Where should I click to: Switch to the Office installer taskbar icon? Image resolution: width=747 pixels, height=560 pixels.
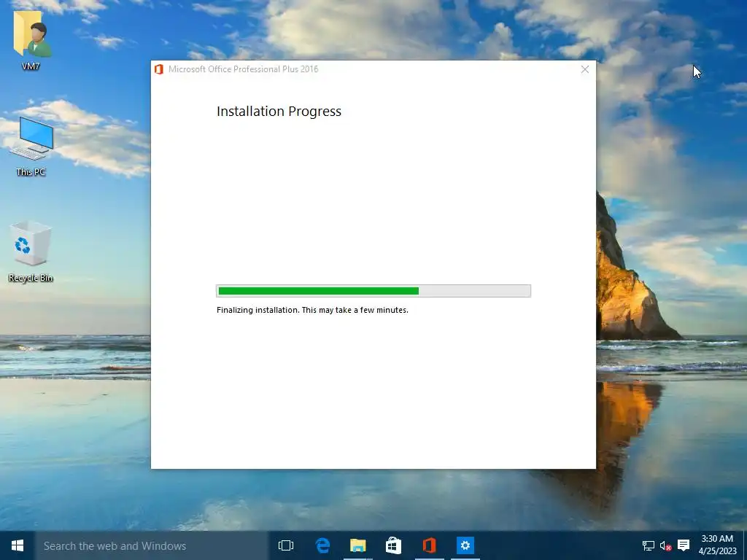429,545
